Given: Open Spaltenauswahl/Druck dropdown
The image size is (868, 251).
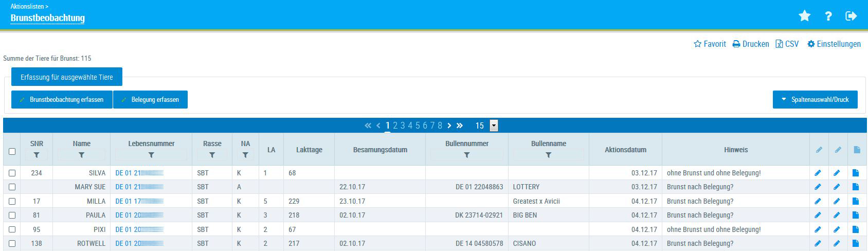Looking at the screenshot, I should click(815, 100).
